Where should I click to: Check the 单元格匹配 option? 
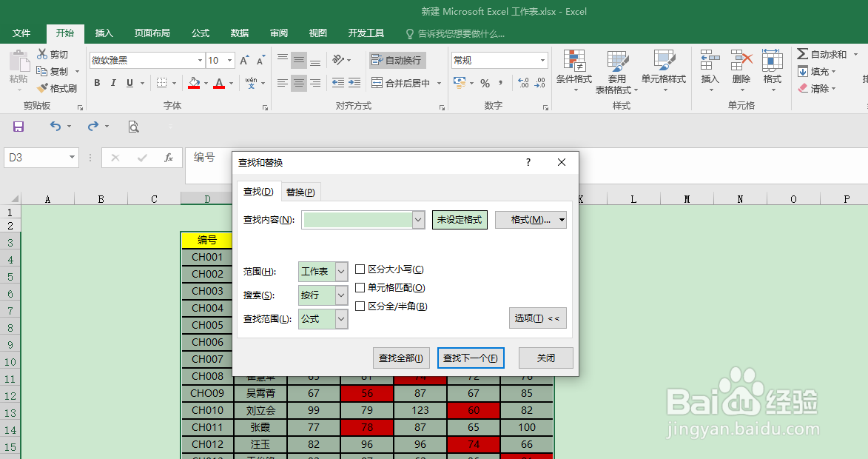click(361, 288)
